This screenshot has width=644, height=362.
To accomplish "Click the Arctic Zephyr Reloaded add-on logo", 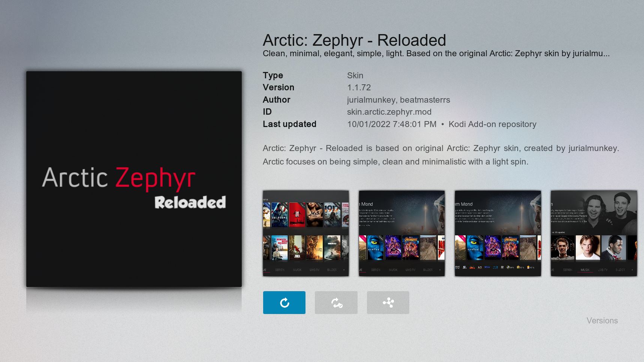I will (x=134, y=179).
